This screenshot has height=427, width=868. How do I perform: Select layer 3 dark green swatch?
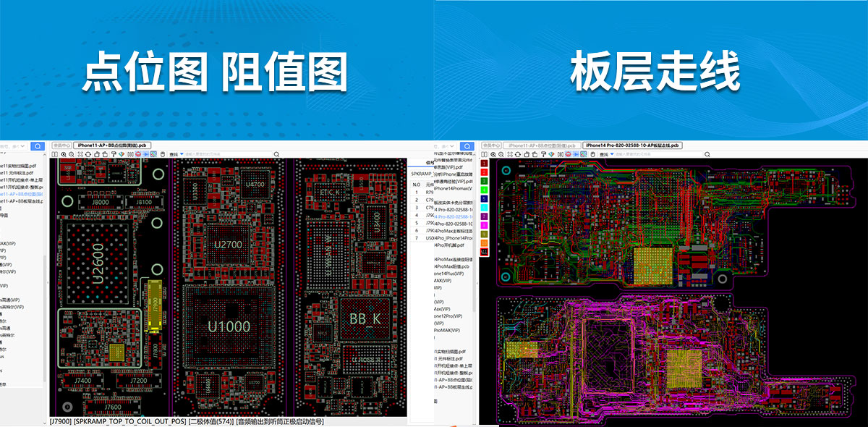coord(484,181)
